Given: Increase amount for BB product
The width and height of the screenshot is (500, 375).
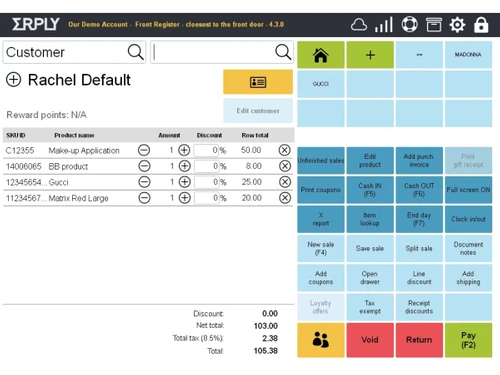Looking at the screenshot, I should point(184,166).
